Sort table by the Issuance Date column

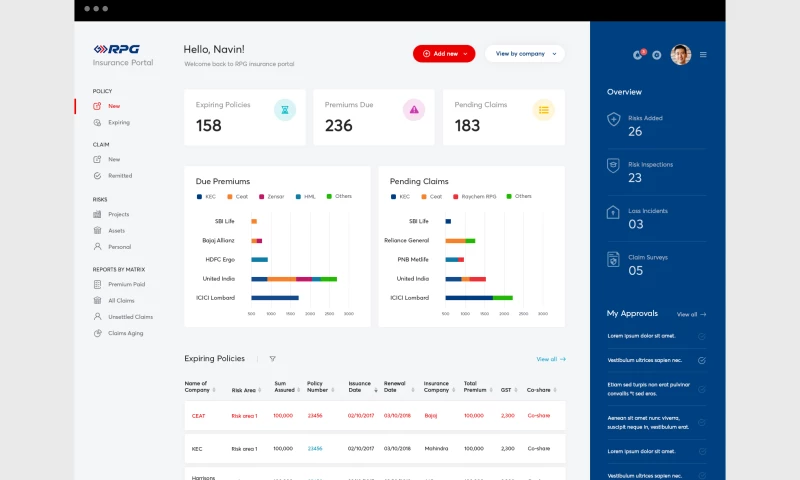(359, 386)
